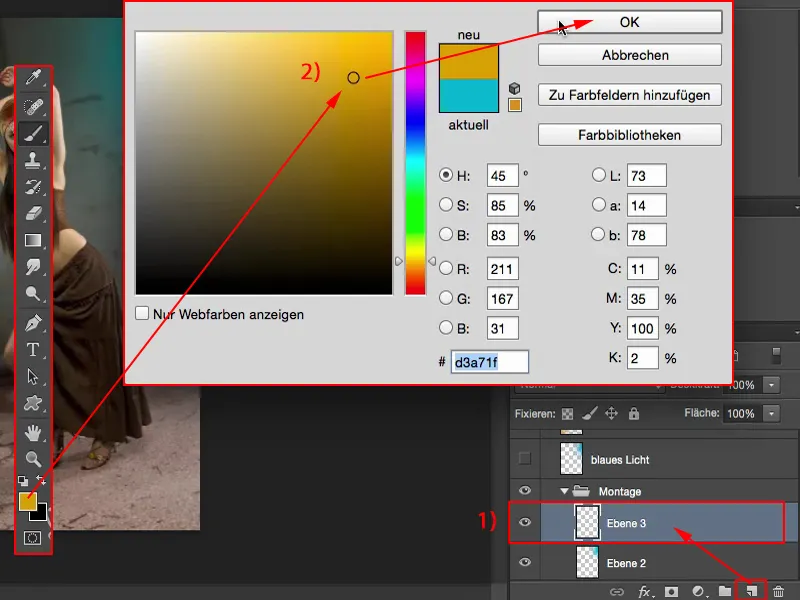
Task: Click Zu Farbfeldern hinzufügen
Action: tap(630, 95)
